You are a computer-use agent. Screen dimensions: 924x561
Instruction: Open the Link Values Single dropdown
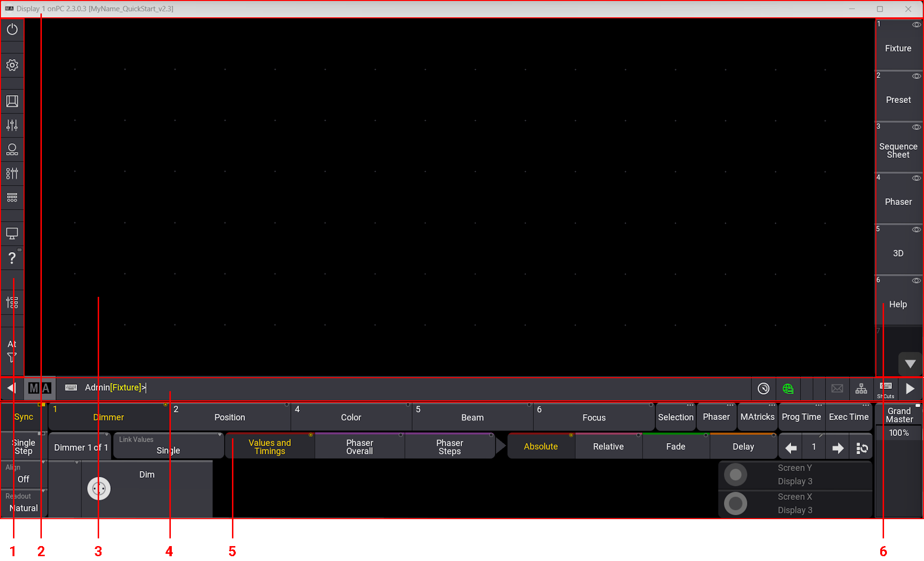(168, 446)
